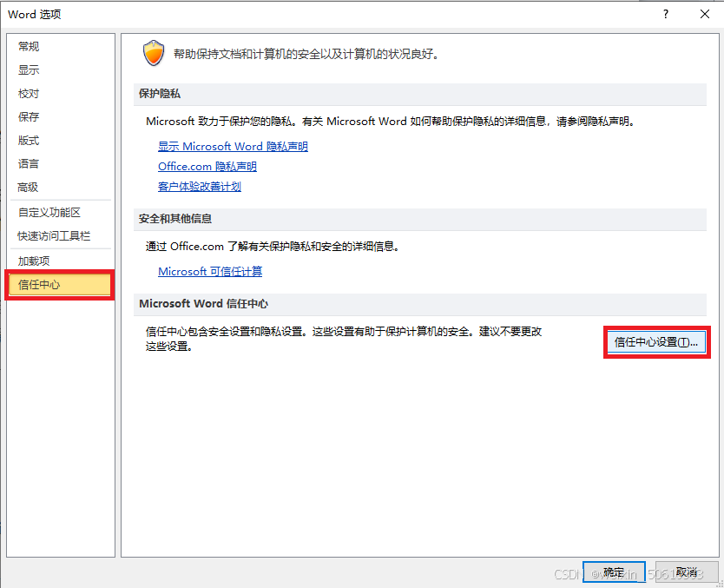This screenshot has width=724, height=588.
Task: Click the 信任中心设置(T)... button
Action: [x=656, y=342]
